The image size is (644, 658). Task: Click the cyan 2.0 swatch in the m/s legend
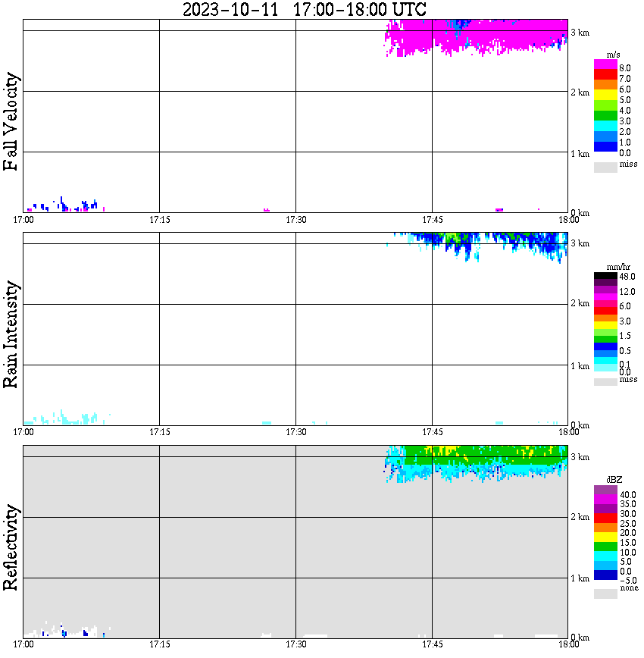point(605,127)
